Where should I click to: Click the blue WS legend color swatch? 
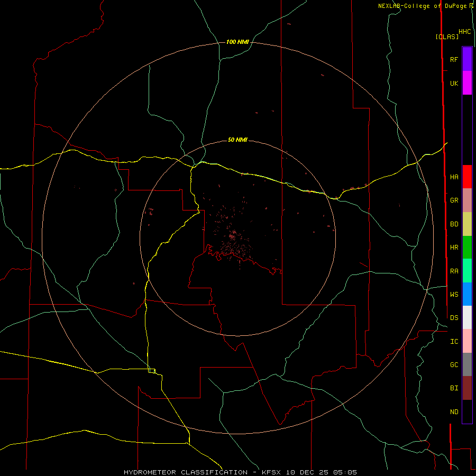pyautogui.click(x=467, y=294)
